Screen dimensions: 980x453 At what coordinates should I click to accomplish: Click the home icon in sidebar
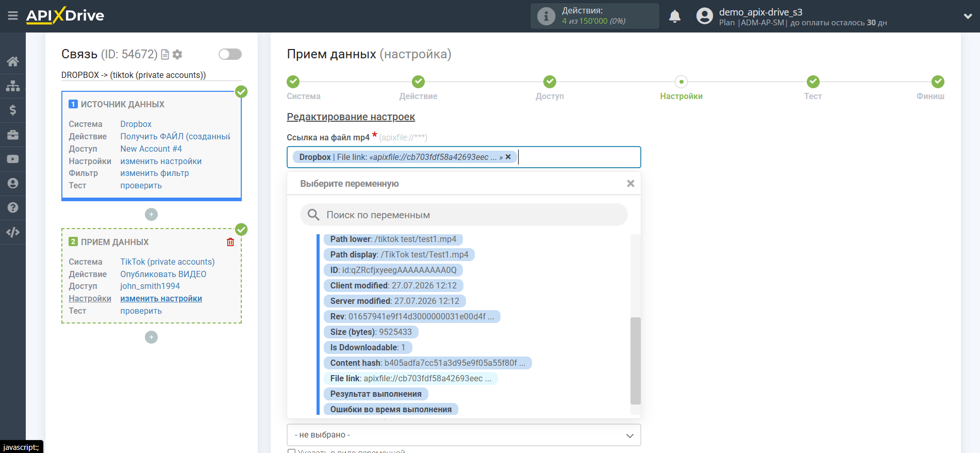tap(13, 61)
